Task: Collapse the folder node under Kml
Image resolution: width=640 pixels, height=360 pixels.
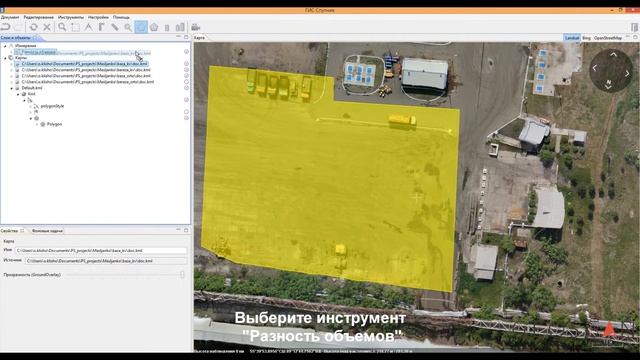Action: tap(24, 100)
